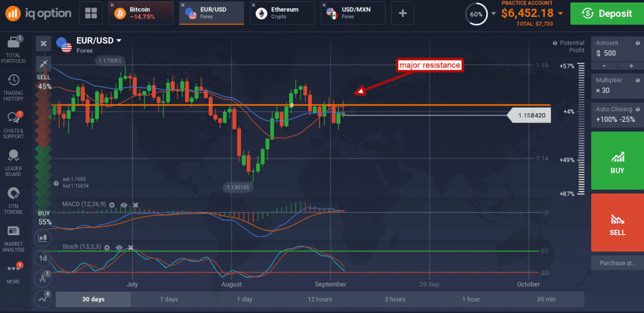Click the red SELL button
Viewport: 644px width, 313px height.
(618, 222)
